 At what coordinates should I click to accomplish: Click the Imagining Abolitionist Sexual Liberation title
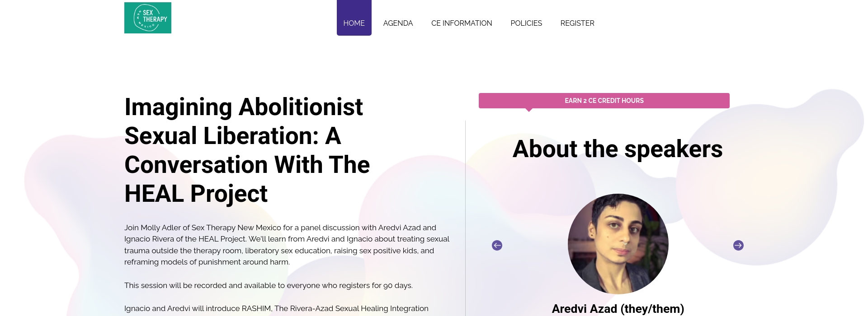[x=247, y=150]
